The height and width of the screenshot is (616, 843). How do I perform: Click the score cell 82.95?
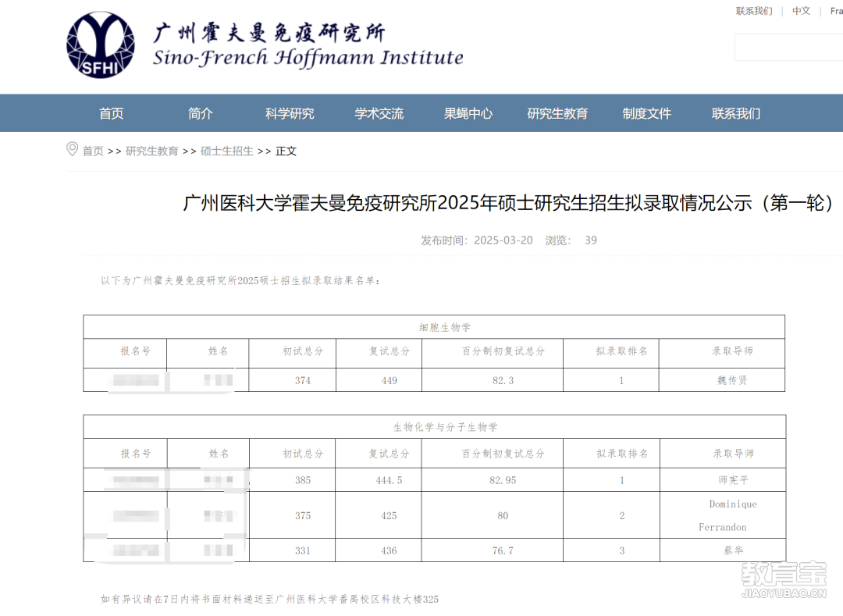coord(503,481)
